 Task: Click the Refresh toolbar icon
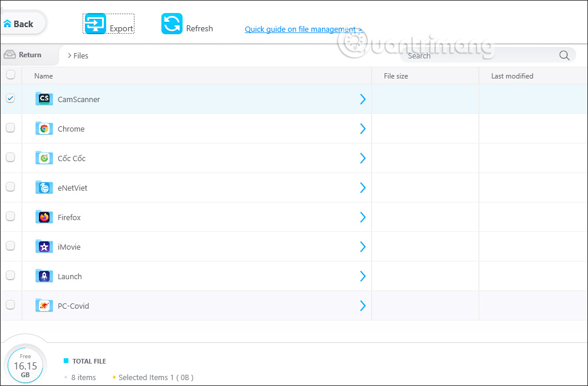coord(171,23)
